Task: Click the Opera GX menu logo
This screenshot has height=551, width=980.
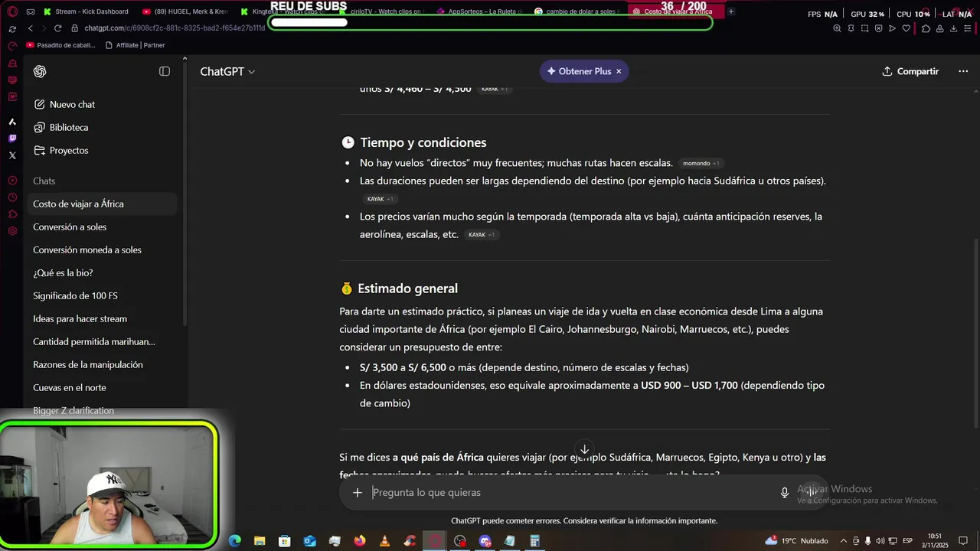Action: [11, 11]
